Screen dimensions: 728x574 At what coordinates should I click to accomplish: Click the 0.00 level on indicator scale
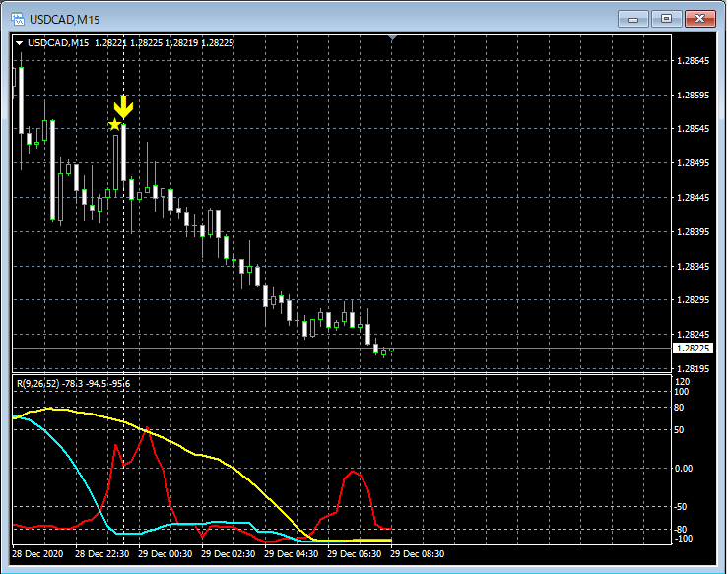[684, 468]
